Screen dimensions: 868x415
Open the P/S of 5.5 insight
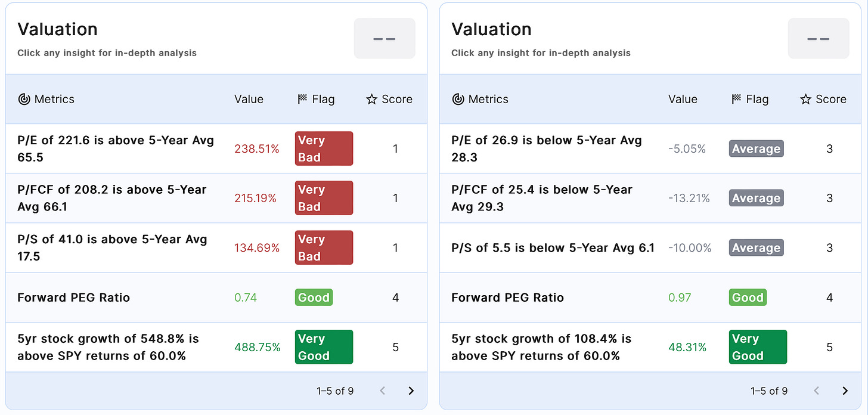(553, 248)
